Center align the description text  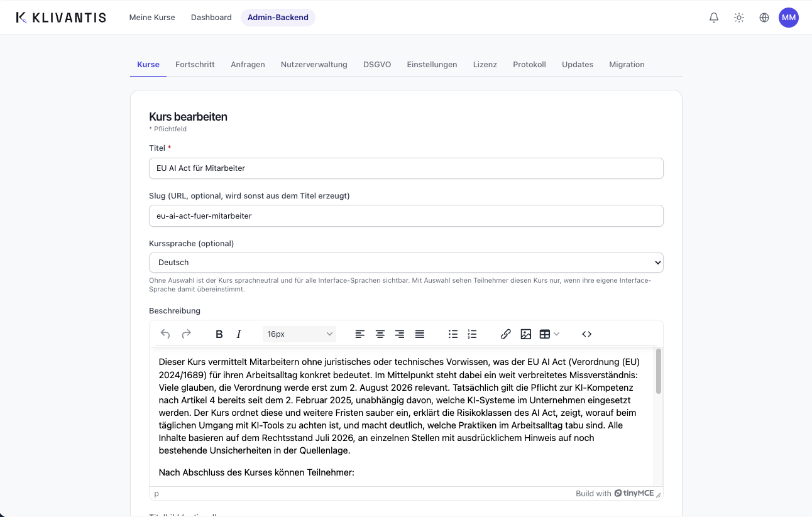point(380,334)
